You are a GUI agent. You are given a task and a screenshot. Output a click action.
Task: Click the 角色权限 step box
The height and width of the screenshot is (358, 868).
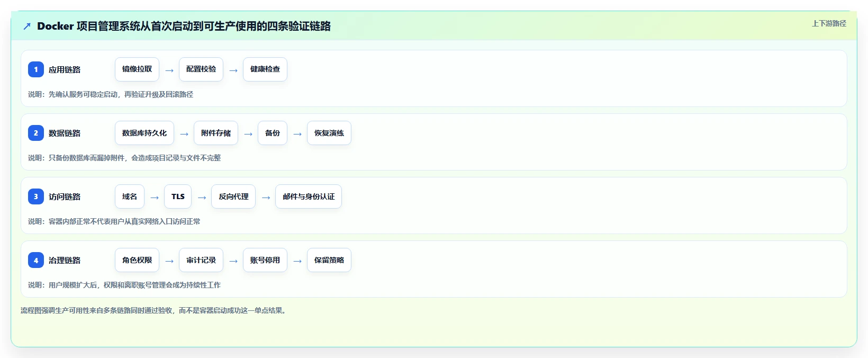pos(137,260)
